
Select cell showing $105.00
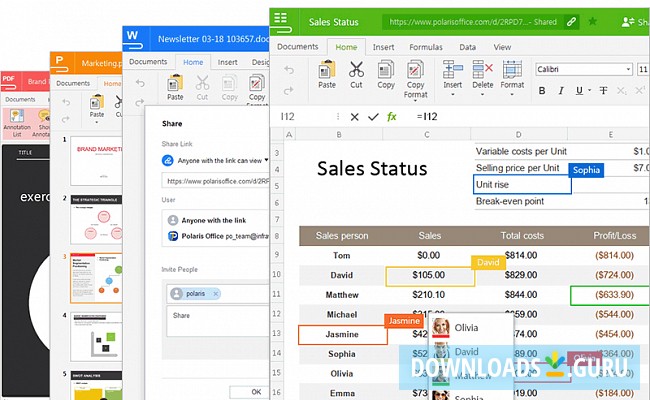coord(430,276)
